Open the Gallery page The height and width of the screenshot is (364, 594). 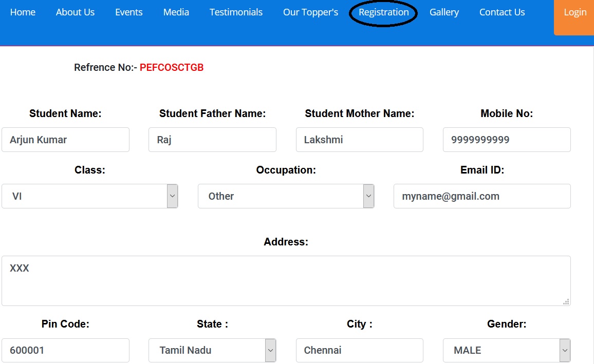point(444,12)
